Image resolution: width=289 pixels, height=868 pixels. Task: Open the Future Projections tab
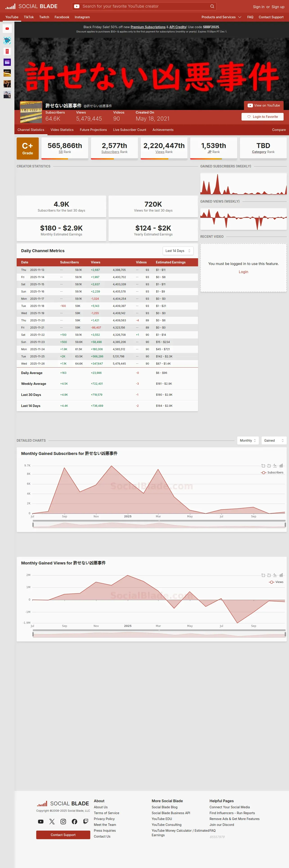coord(93,130)
